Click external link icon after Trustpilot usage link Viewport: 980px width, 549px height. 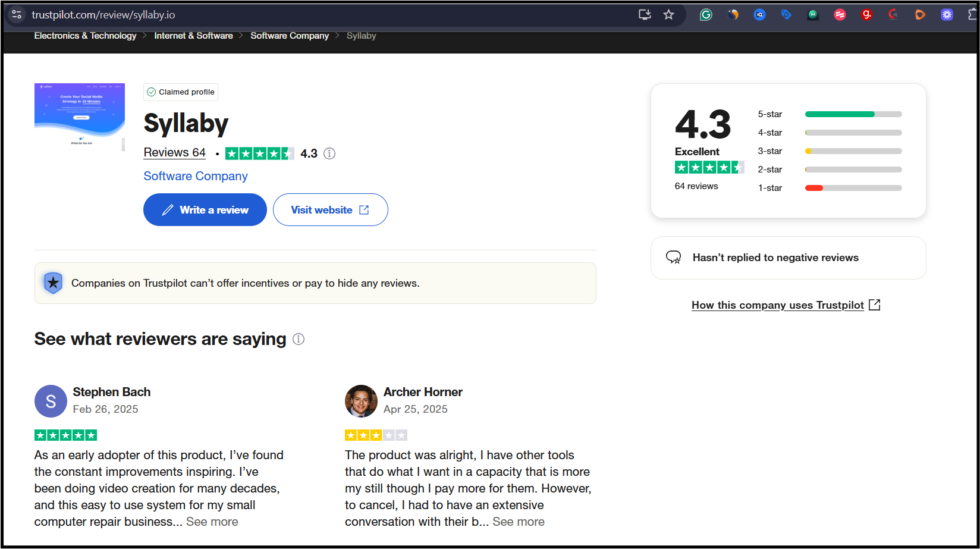tap(875, 305)
